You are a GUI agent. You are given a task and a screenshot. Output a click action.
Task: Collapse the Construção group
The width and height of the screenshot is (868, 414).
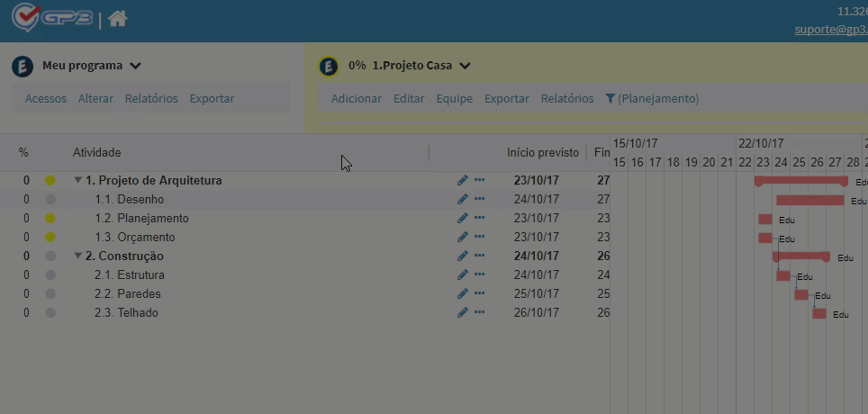pos(78,256)
